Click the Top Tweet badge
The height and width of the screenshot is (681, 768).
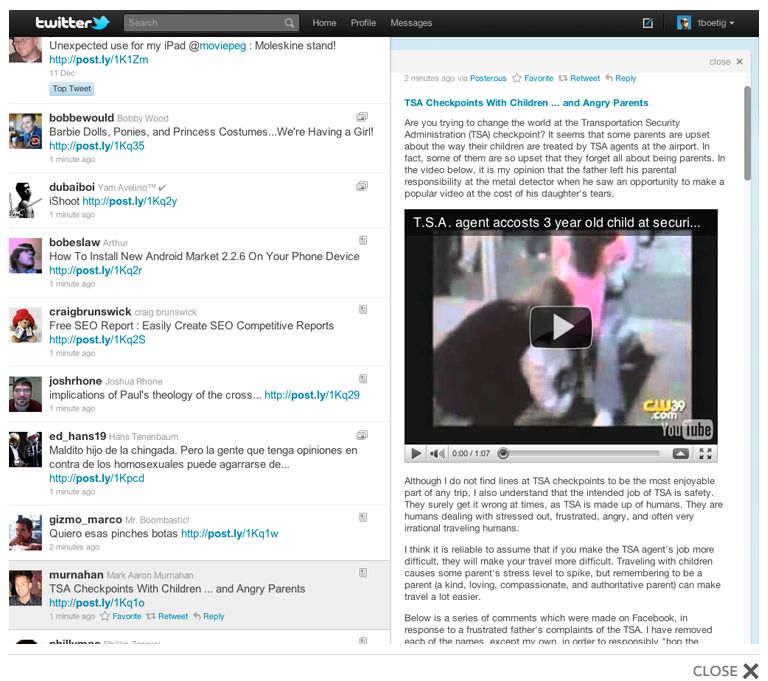pos(72,89)
